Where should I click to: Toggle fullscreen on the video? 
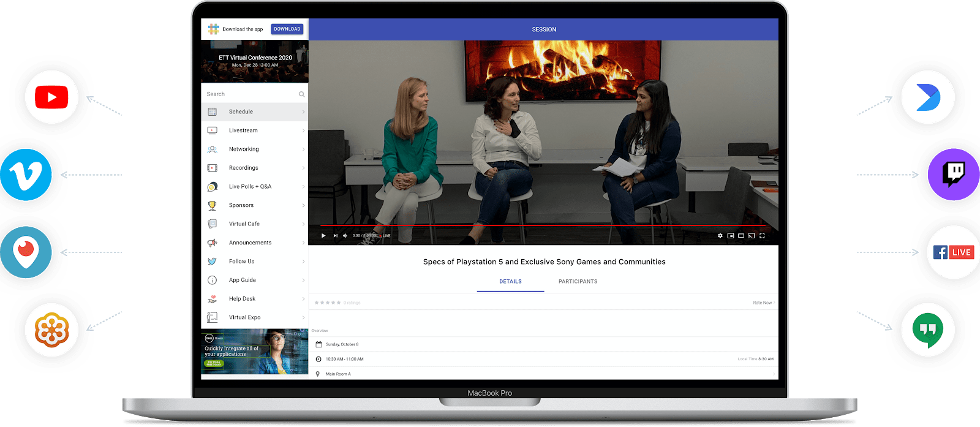click(x=762, y=236)
